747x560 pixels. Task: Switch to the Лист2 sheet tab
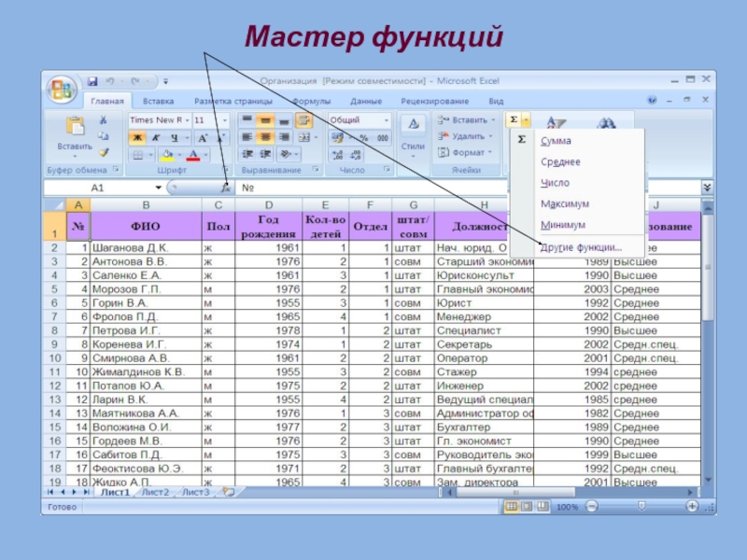click(156, 492)
